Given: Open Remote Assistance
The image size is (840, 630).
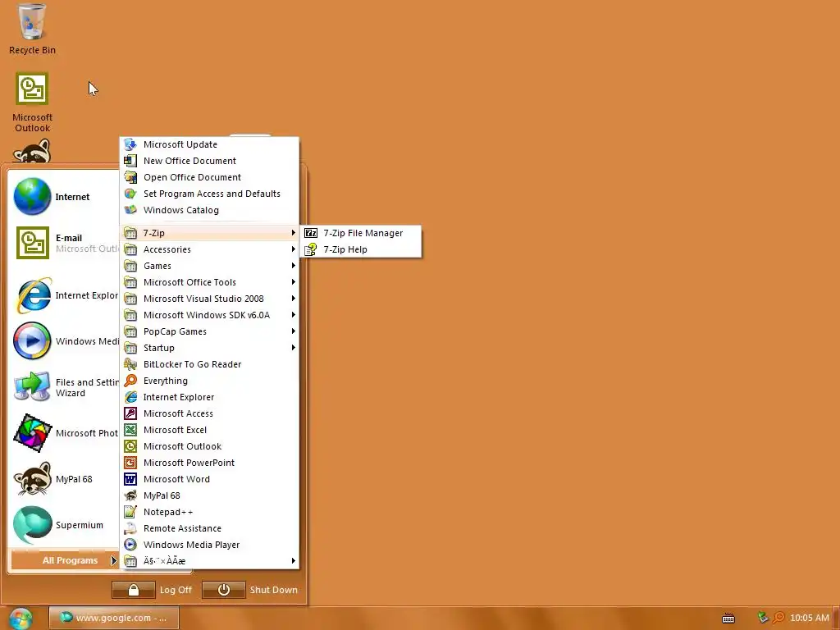Looking at the screenshot, I should pos(209,529).
